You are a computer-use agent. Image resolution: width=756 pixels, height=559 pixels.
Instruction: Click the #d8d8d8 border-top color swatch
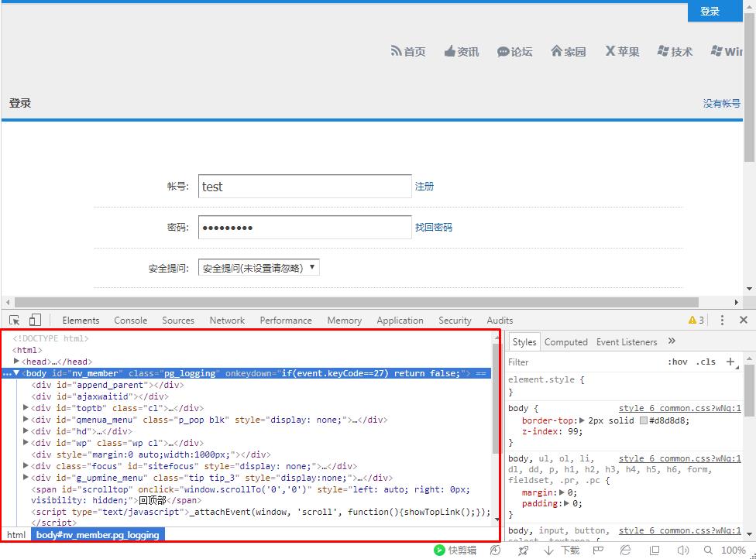coord(643,420)
